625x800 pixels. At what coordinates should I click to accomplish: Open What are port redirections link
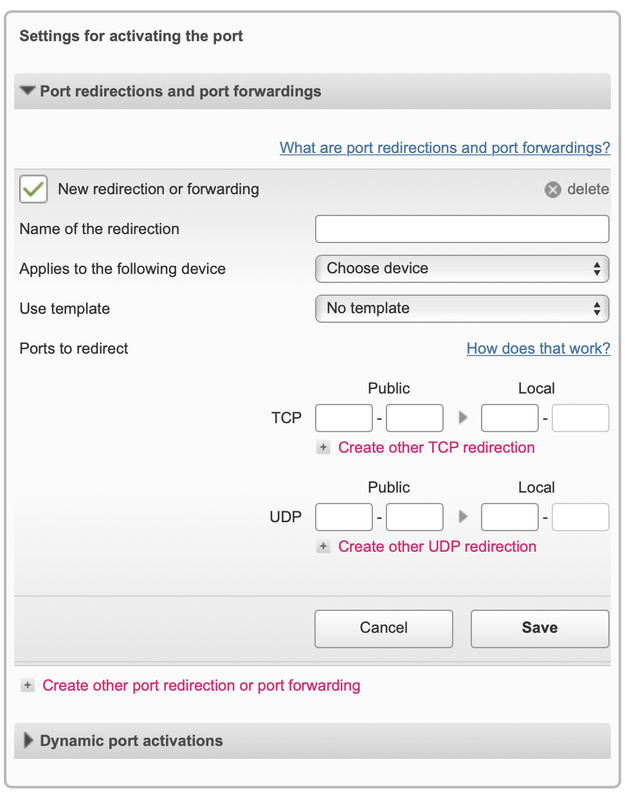pyautogui.click(x=444, y=148)
